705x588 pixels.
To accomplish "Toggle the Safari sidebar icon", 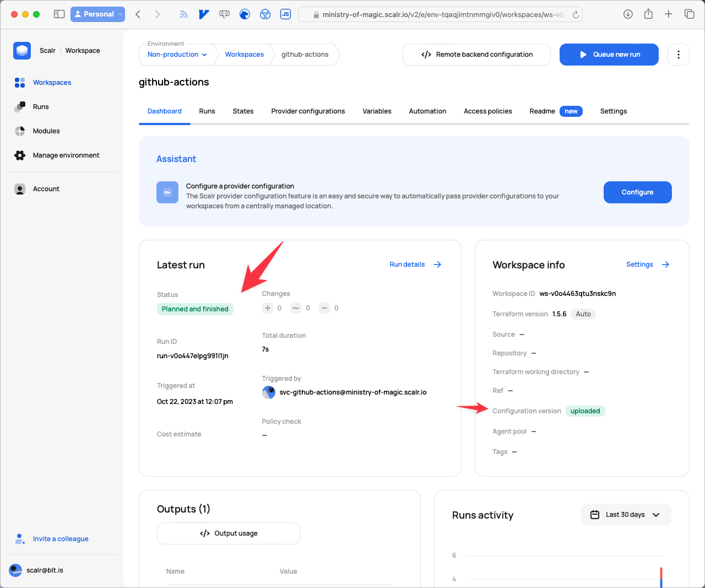I will [59, 14].
